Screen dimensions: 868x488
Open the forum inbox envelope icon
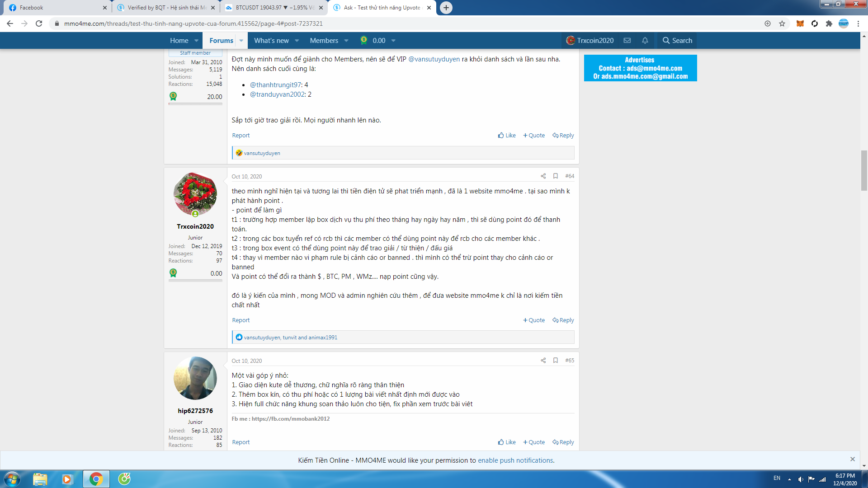coord(627,40)
